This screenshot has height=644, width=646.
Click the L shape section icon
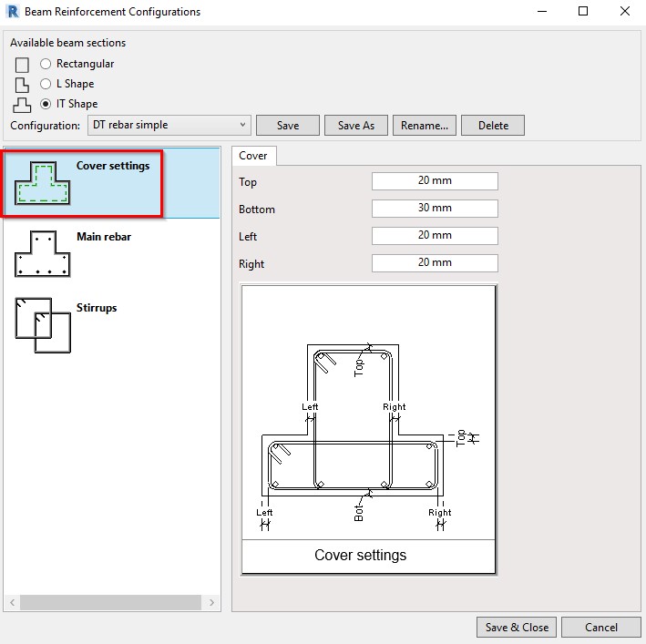[22, 85]
